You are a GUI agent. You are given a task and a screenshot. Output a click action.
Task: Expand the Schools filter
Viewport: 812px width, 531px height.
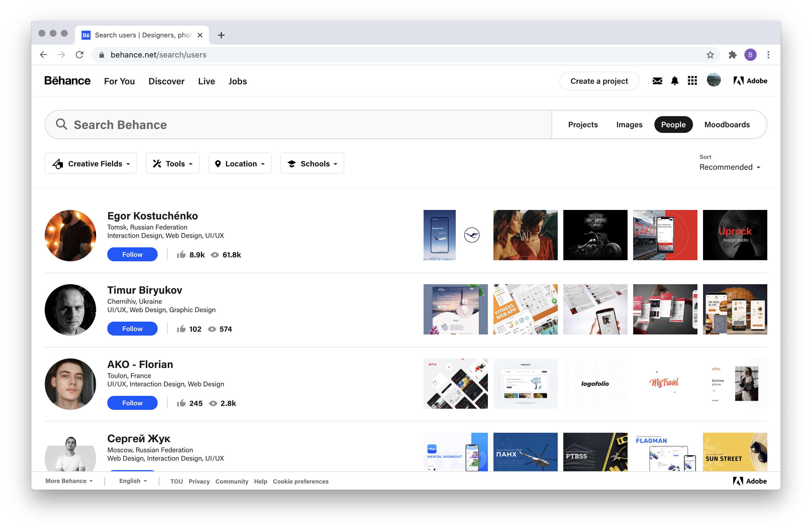click(x=312, y=163)
